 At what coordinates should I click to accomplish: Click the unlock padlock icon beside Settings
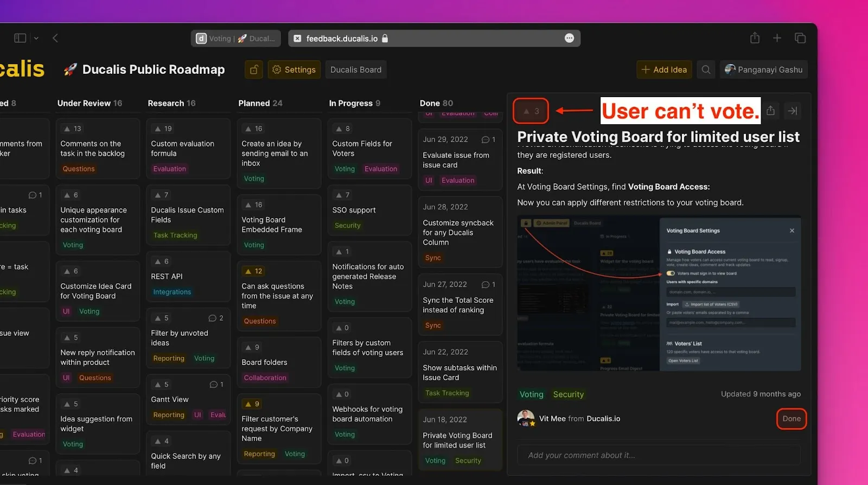[254, 69]
